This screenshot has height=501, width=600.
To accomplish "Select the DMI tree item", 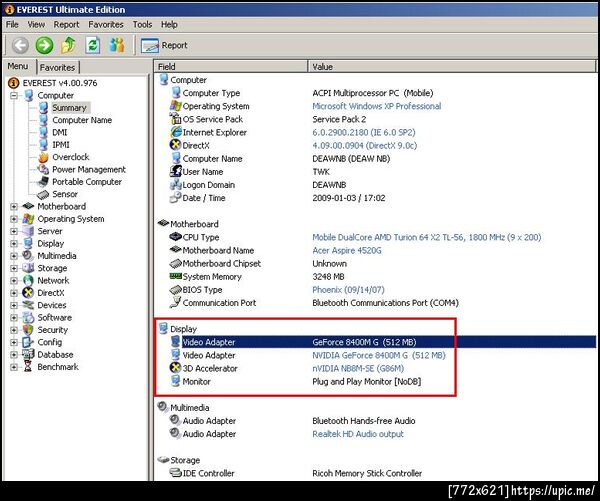I will (x=60, y=132).
